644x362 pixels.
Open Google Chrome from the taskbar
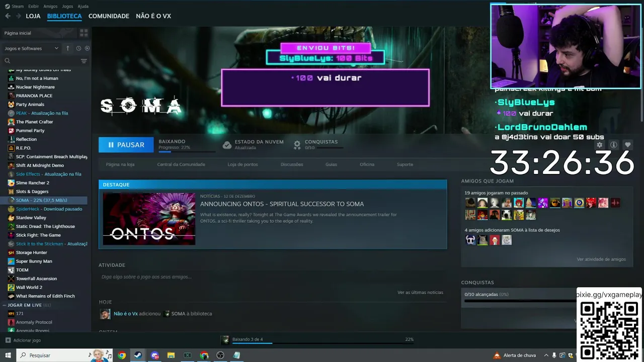pyautogui.click(x=122, y=355)
